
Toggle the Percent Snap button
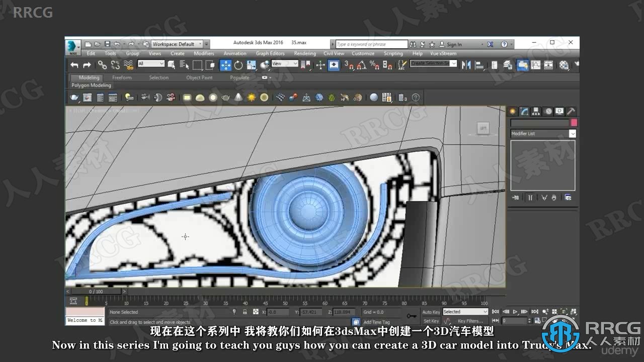click(x=374, y=65)
